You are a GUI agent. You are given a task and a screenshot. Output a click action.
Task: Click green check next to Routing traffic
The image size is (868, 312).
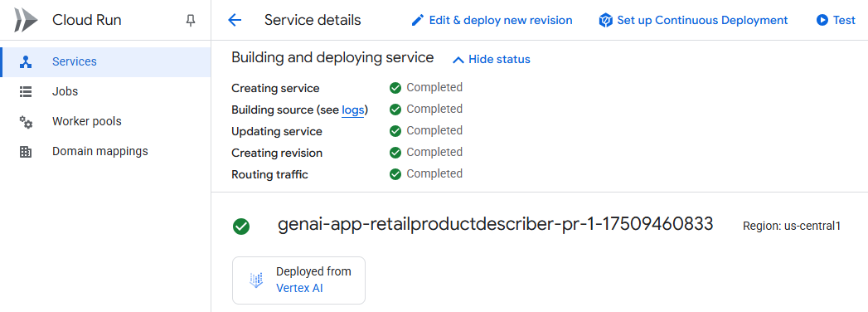(395, 174)
